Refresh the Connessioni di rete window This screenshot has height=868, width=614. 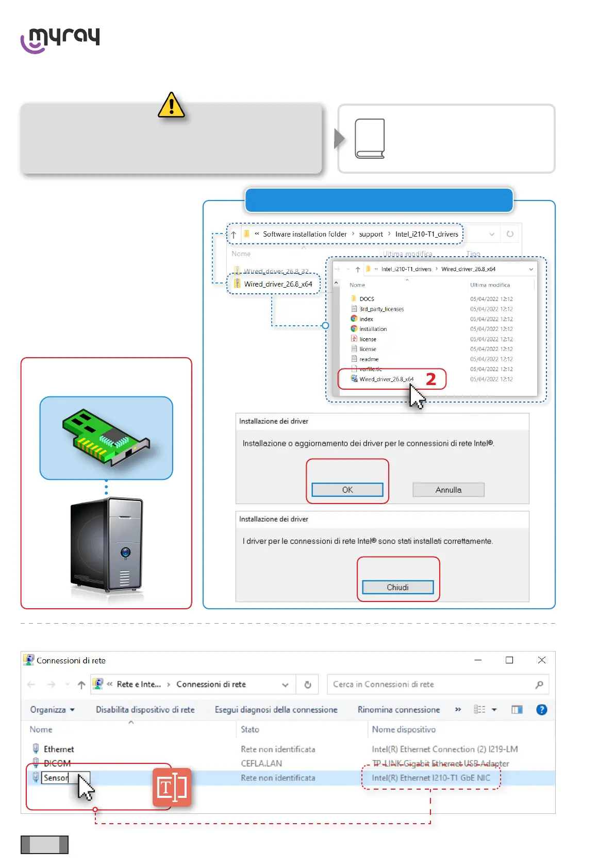[x=308, y=685]
